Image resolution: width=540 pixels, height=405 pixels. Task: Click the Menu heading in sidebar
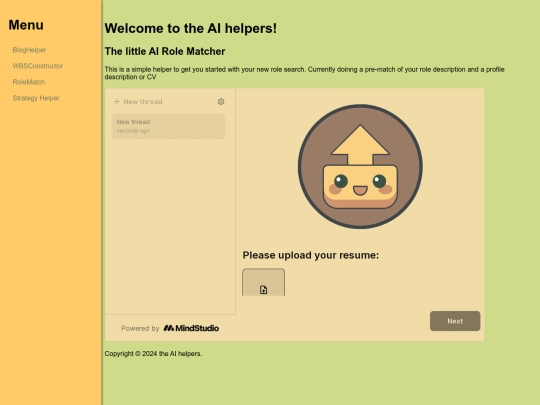pos(26,25)
